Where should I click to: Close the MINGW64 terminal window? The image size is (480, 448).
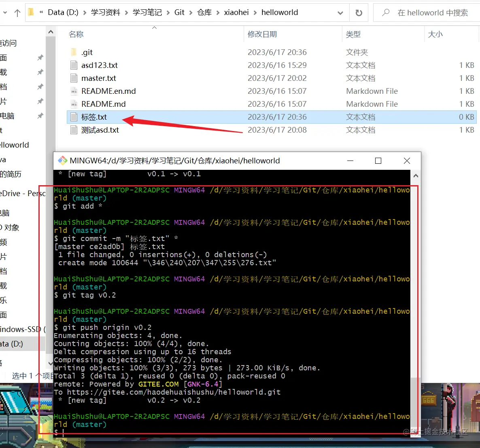[x=406, y=161]
